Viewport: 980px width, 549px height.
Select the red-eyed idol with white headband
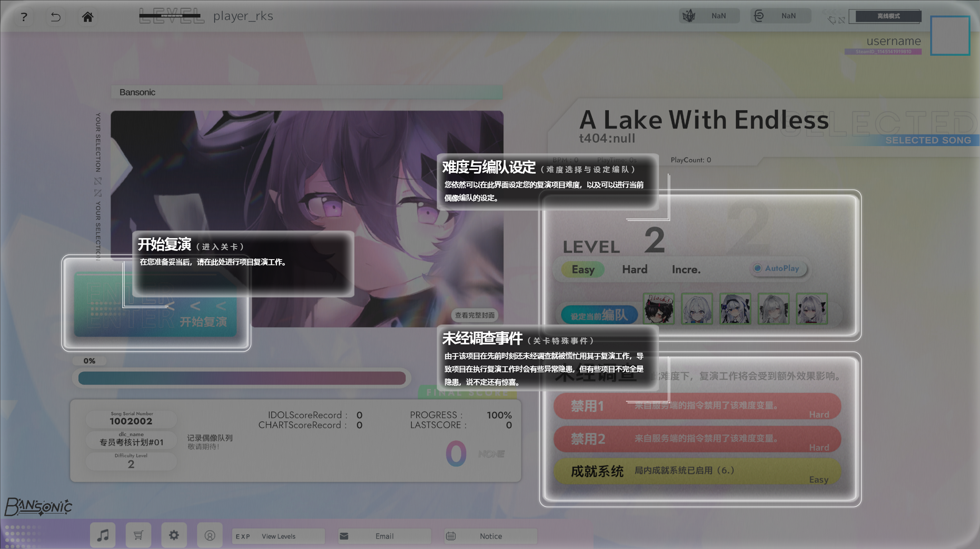coord(812,309)
